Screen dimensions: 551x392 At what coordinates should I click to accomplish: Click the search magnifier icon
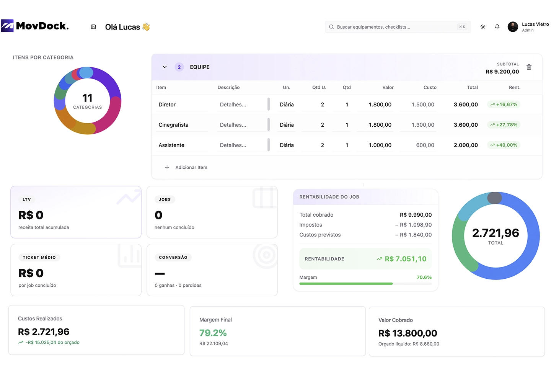pyautogui.click(x=331, y=27)
